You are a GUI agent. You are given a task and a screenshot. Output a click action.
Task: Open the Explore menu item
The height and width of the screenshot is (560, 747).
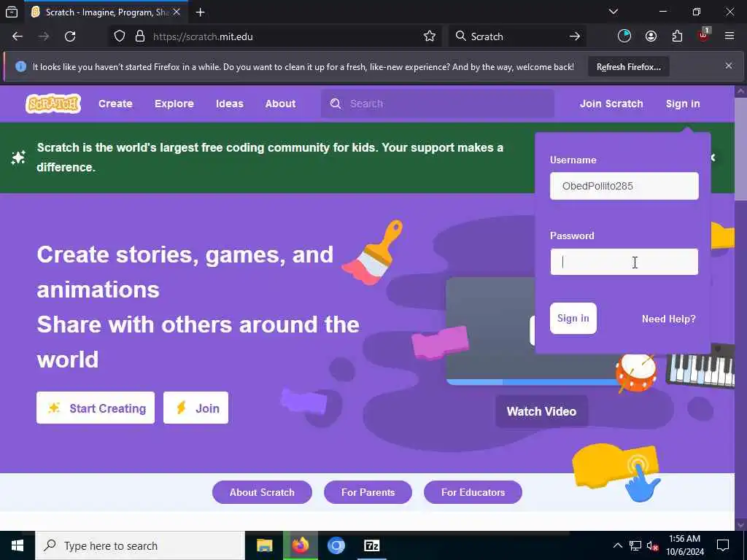coord(174,104)
